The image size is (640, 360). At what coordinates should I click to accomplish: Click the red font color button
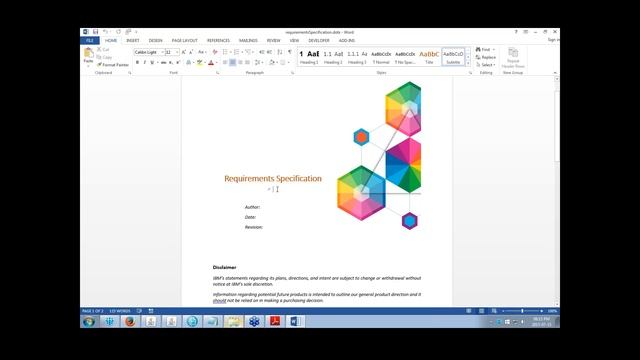[211, 62]
